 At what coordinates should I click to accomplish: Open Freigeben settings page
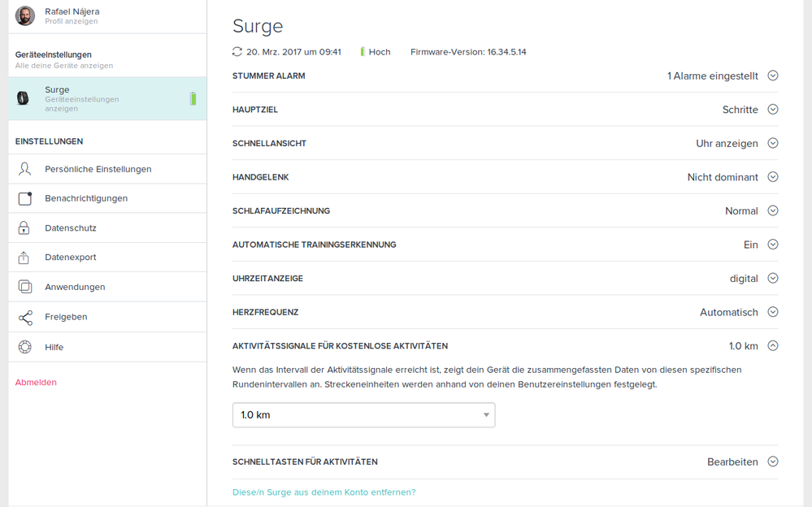point(108,317)
